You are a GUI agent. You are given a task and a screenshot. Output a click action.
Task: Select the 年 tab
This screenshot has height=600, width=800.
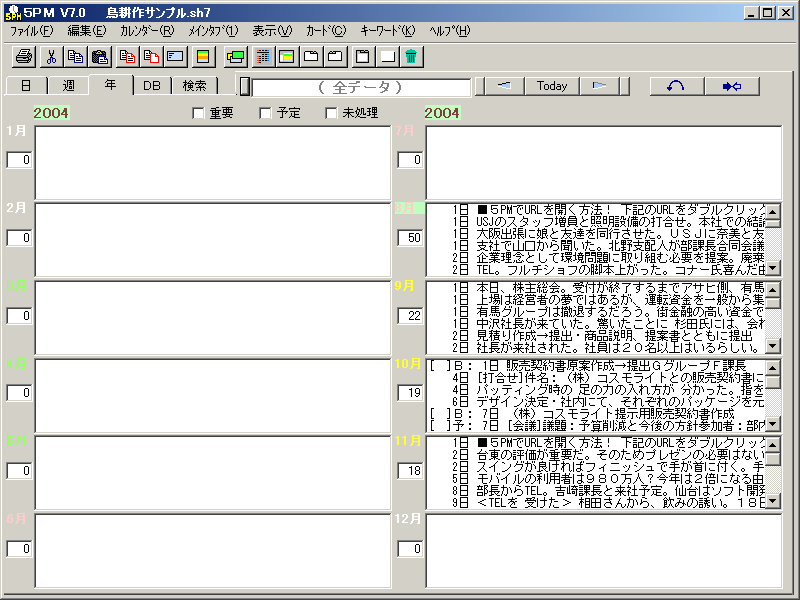click(110, 85)
